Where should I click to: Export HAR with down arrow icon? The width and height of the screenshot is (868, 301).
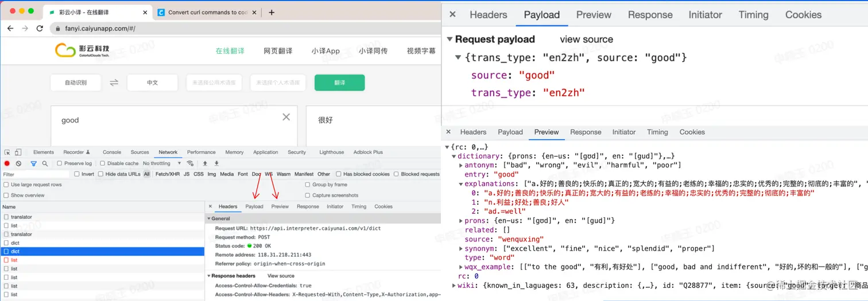(x=216, y=163)
